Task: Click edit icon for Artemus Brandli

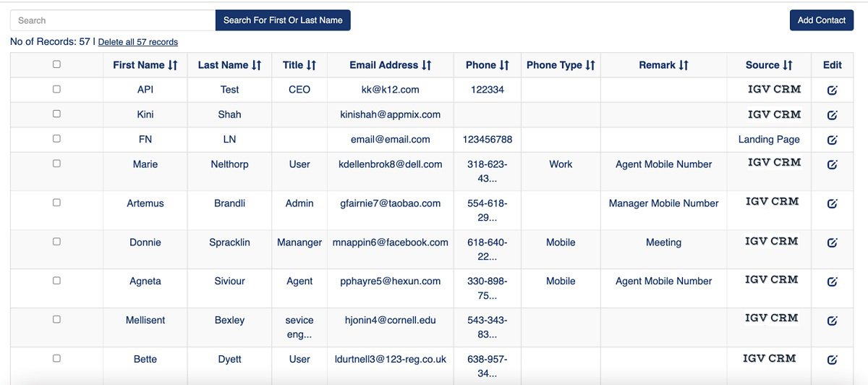Action: (832, 204)
